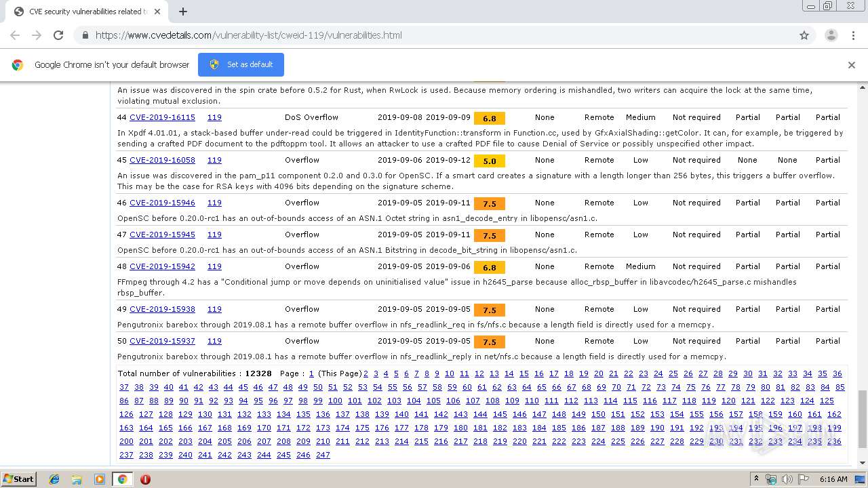
Task: Close the CVE security vulnerabilities tab
Action: click(x=157, y=12)
